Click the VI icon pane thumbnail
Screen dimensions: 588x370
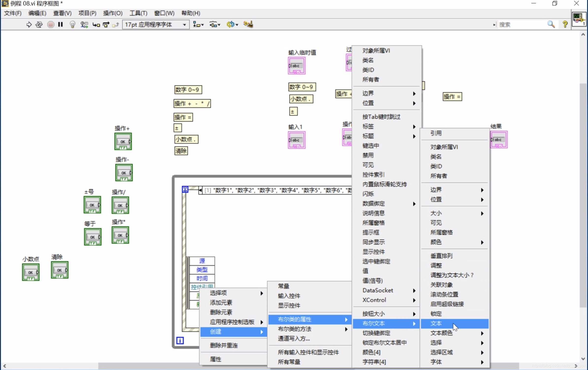point(579,19)
